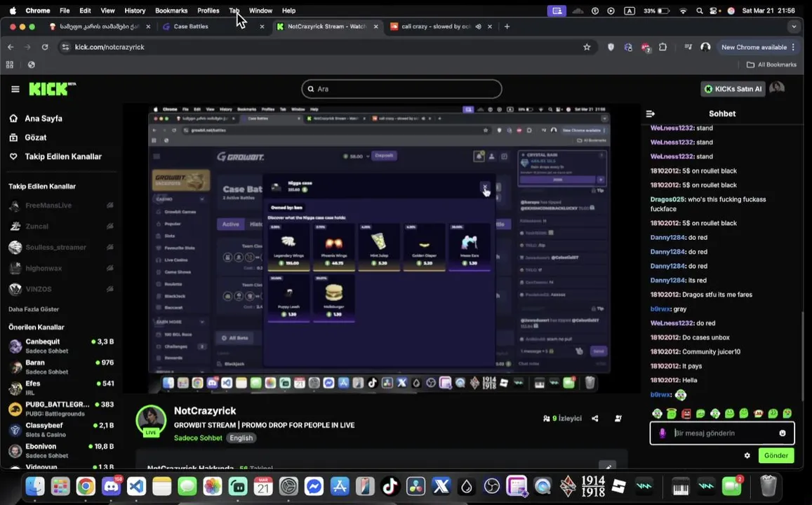Click username Dragos025 in chat

(x=667, y=199)
